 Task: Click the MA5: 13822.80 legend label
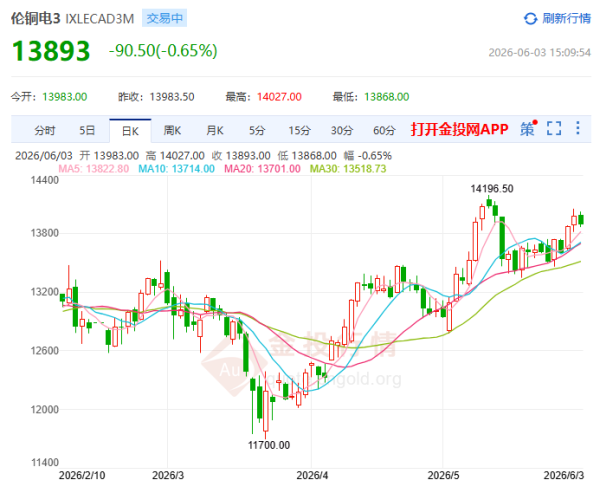(94, 169)
